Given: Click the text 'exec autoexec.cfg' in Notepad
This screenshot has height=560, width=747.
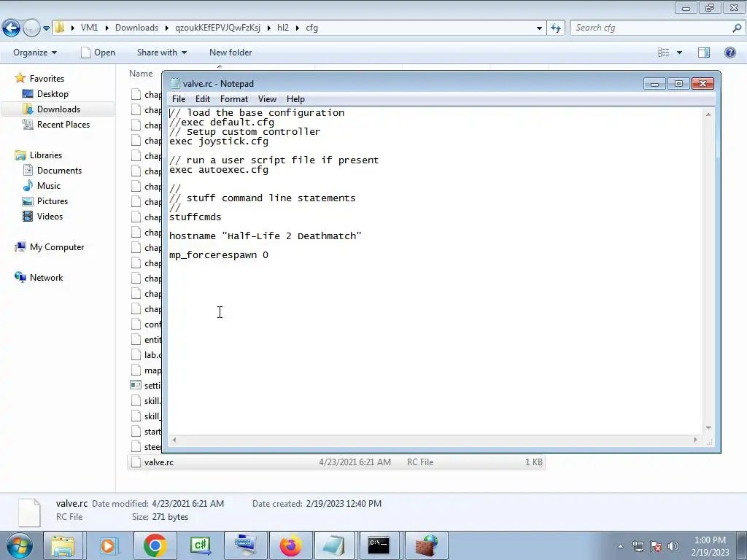Looking at the screenshot, I should click(219, 170).
